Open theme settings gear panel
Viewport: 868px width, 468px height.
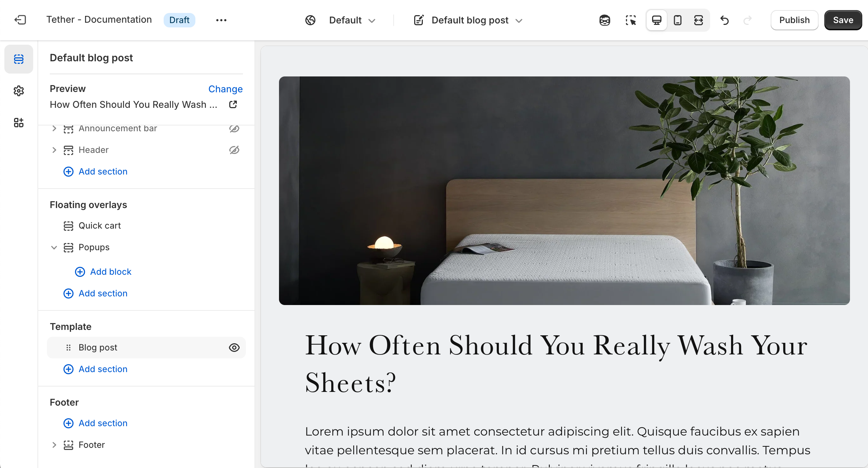(19, 91)
